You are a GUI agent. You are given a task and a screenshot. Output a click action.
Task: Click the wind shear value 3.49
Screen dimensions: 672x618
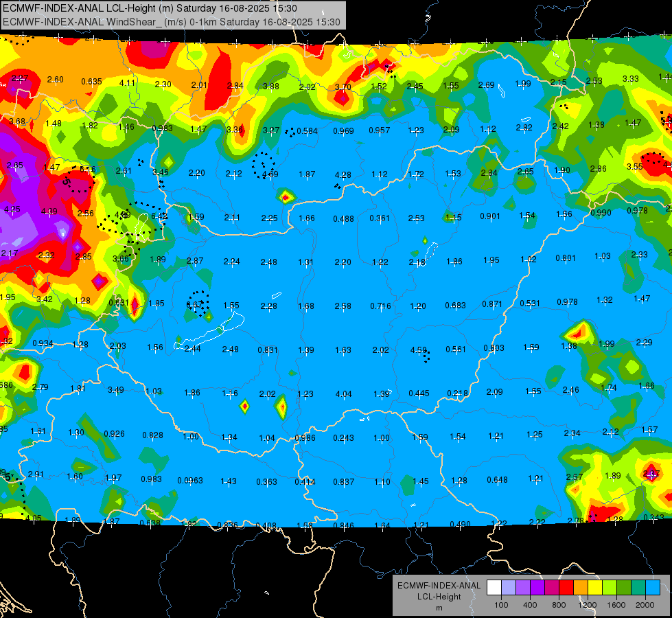click(116, 390)
